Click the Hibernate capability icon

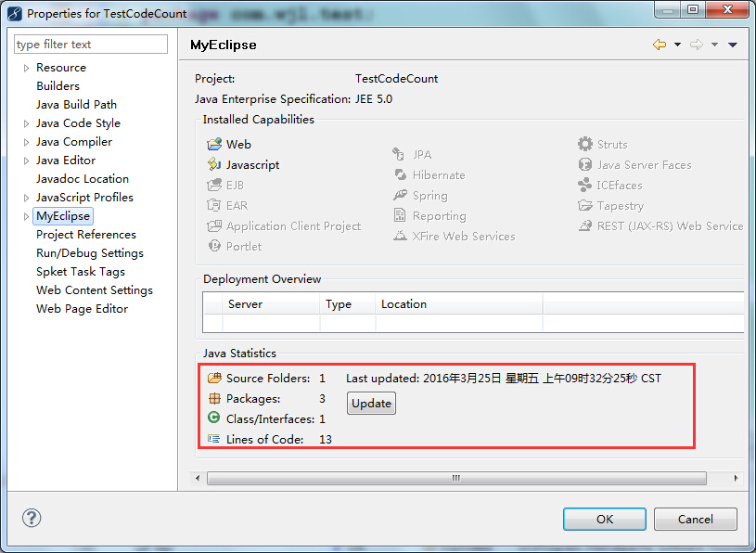[400, 174]
